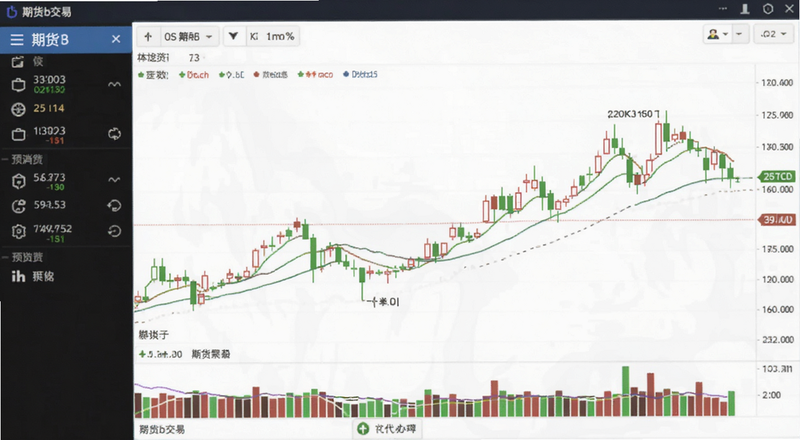The image size is (800, 440).
Task: Click the gear icon beside 749.752
Action: [x=18, y=232]
